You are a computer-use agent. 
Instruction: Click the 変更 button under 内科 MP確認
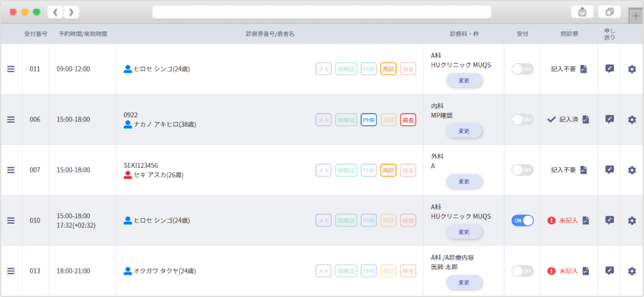click(463, 130)
